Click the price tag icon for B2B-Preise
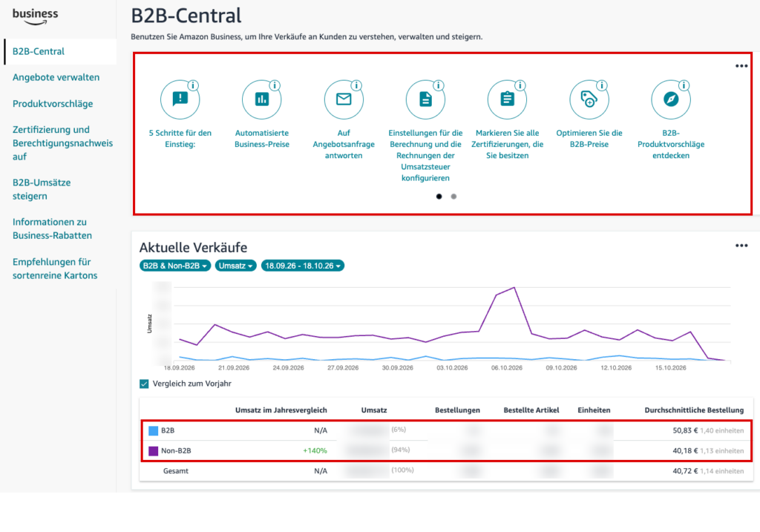Screen dimensions: 760x532 pos(589,100)
